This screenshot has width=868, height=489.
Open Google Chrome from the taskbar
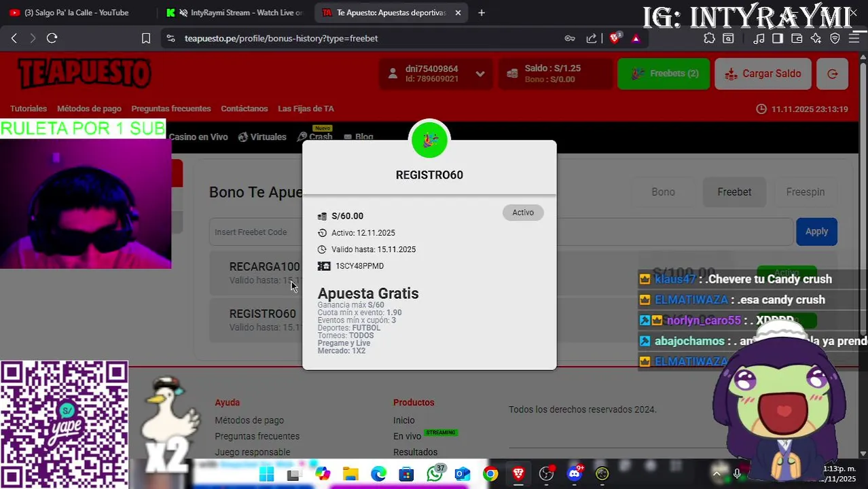pos(490,474)
